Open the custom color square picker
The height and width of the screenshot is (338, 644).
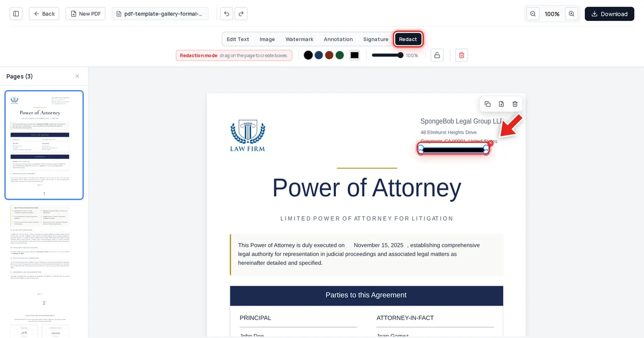[x=355, y=55]
